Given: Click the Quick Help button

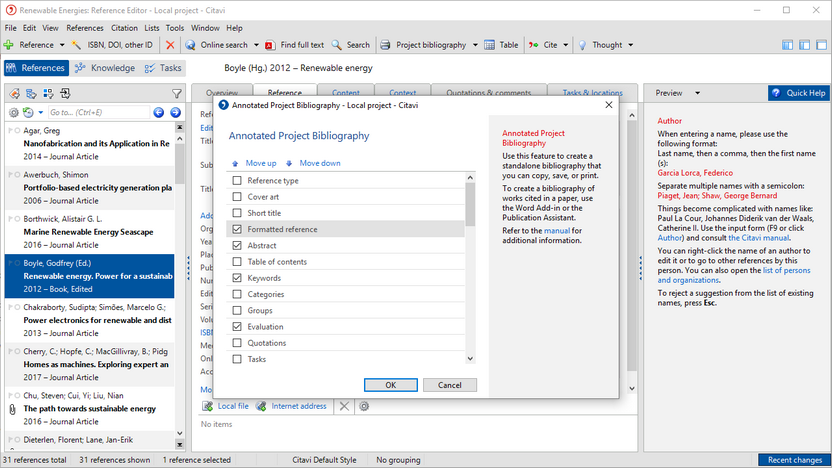Looking at the screenshot, I should tap(799, 93).
